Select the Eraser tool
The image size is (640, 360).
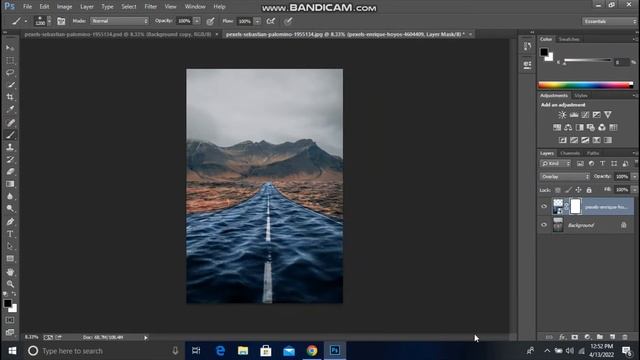click(x=10, y=171)
